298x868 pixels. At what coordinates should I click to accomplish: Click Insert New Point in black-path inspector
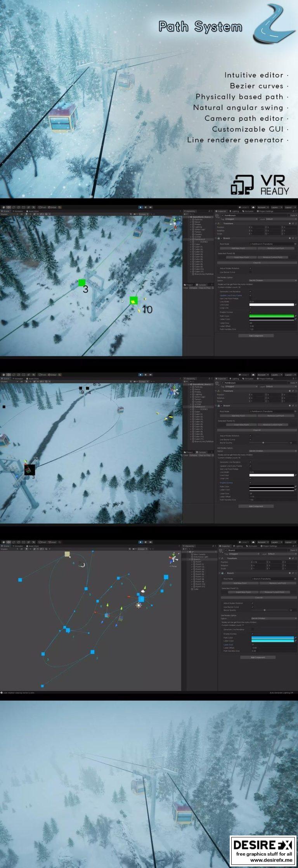(241, 425)
